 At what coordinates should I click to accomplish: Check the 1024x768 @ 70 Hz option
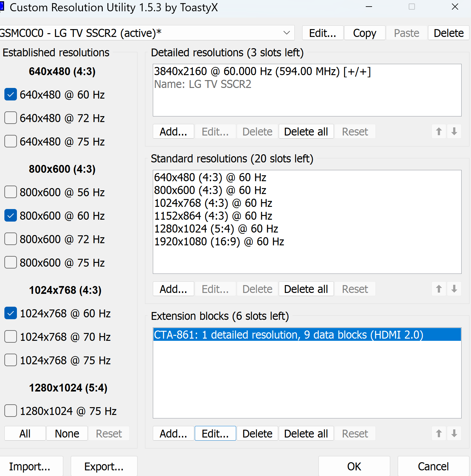click(x=11, y=337)
